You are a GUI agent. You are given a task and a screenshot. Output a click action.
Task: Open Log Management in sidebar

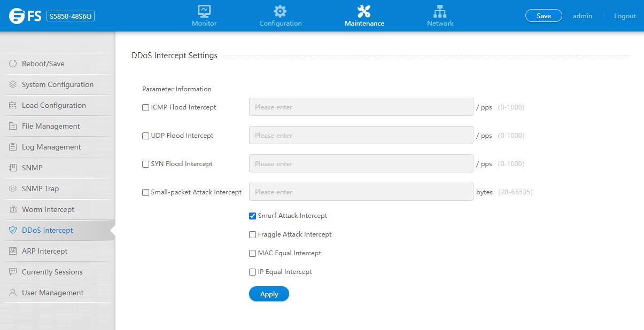[51, 147]
